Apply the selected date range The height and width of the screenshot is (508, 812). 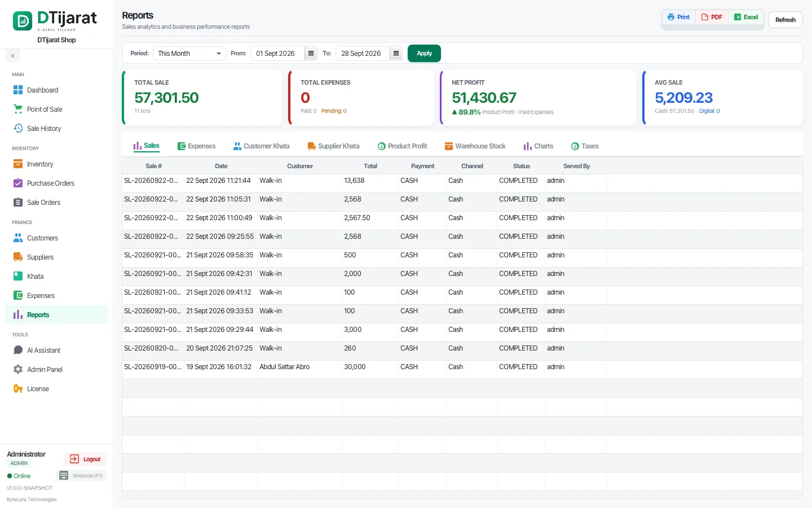click(424, 54)
